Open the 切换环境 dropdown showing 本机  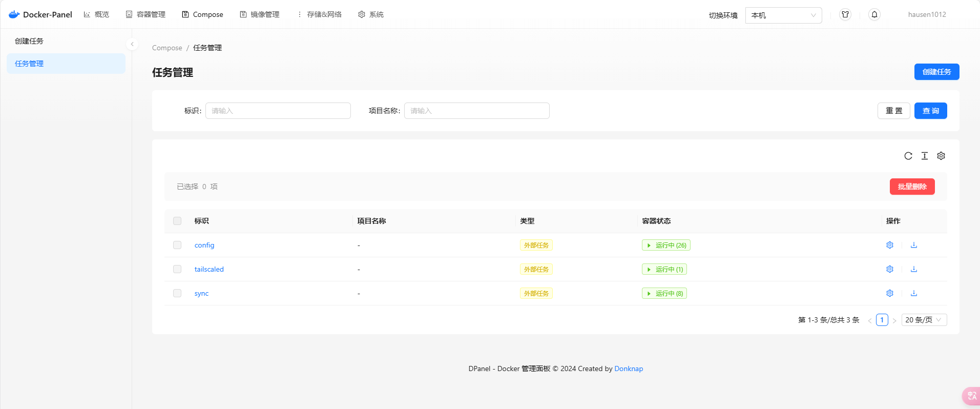[783, 15]
